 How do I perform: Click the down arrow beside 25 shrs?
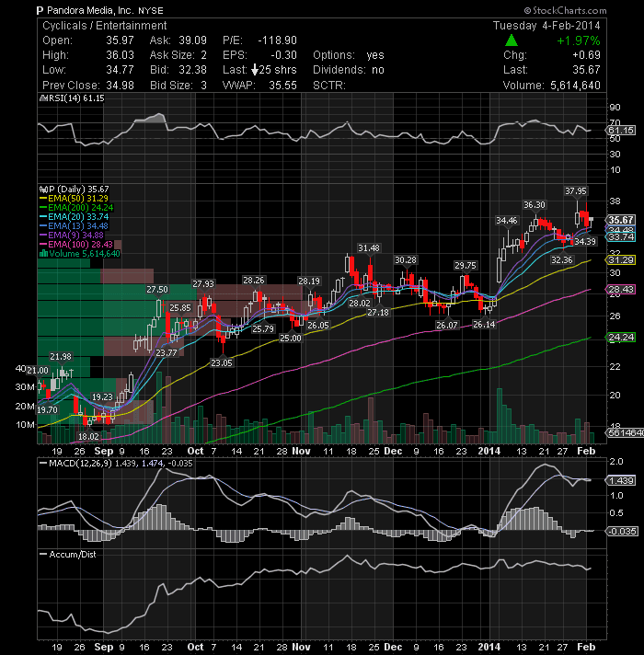coord(254,70)
